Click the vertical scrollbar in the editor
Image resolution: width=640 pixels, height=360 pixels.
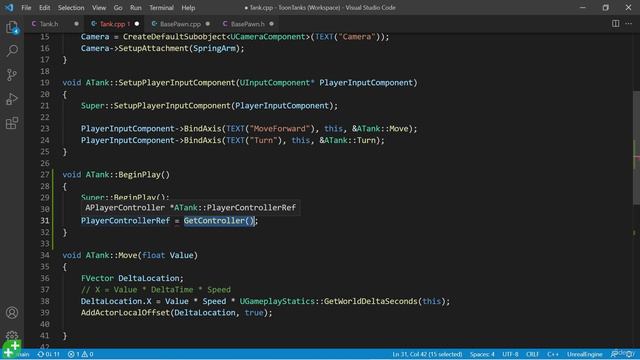click(636, 147)
